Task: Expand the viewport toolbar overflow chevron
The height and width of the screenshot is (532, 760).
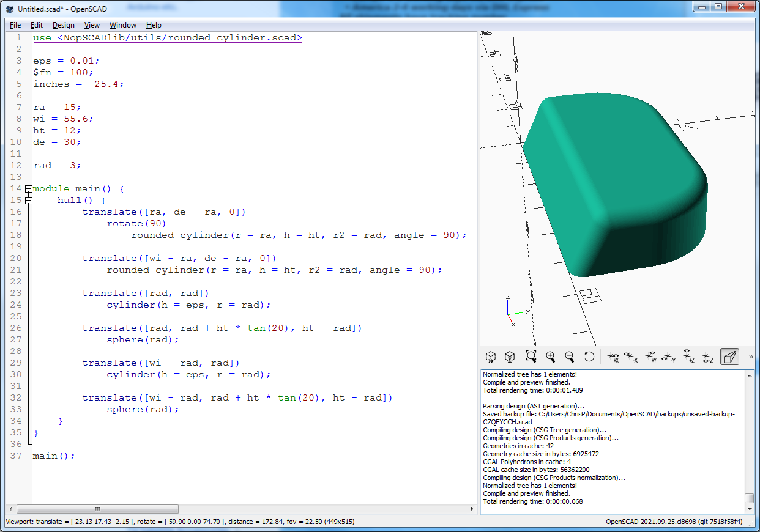Action: tap(751, 357)
